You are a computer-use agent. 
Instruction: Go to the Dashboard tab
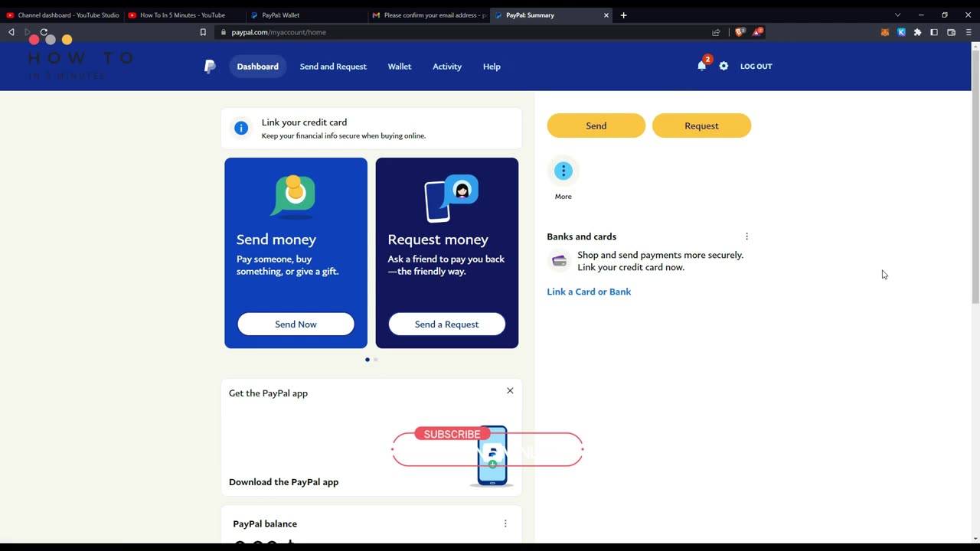point(258,67)
